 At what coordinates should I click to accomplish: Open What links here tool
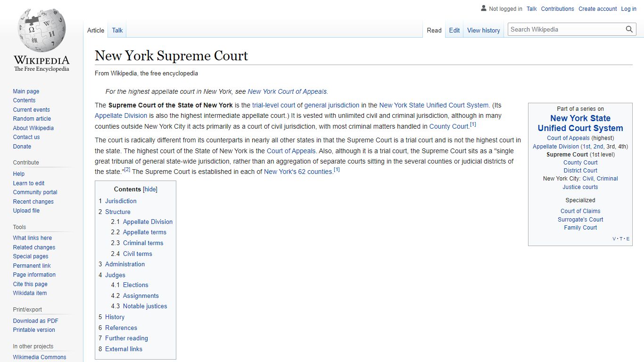tap(32, 238)
